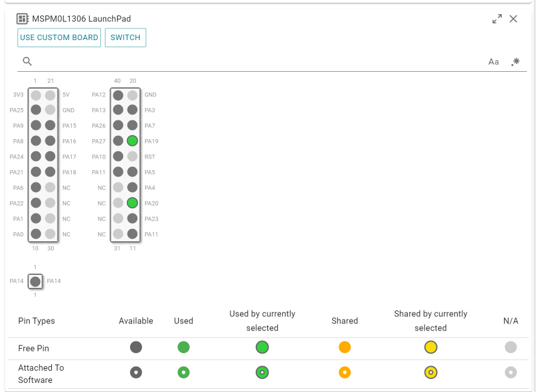
Task: Select the PA5 pin
Action: coord(132,172)
